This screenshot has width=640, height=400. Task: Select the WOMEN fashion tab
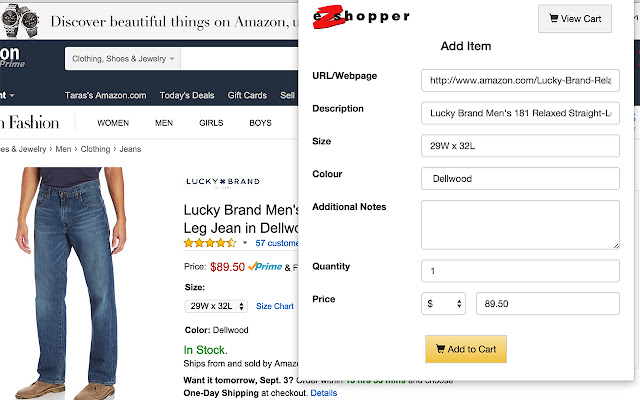[x=113, y=123]
